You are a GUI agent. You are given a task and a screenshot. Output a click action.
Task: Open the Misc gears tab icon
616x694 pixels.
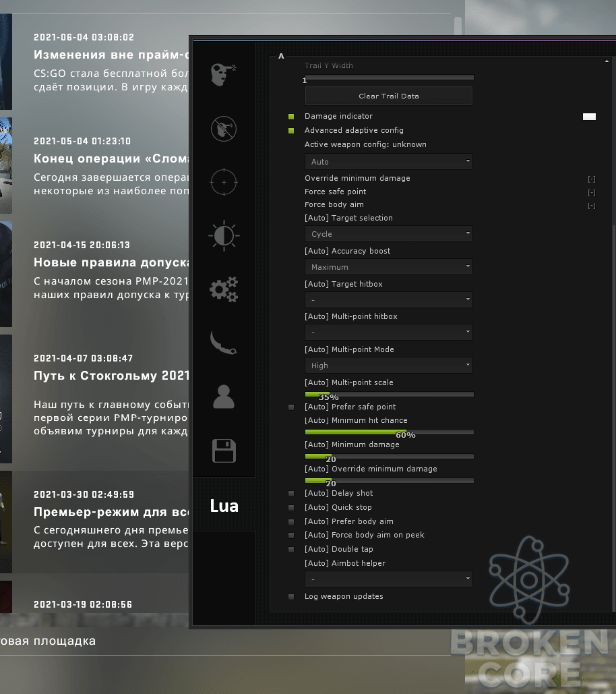coord(224,289)
